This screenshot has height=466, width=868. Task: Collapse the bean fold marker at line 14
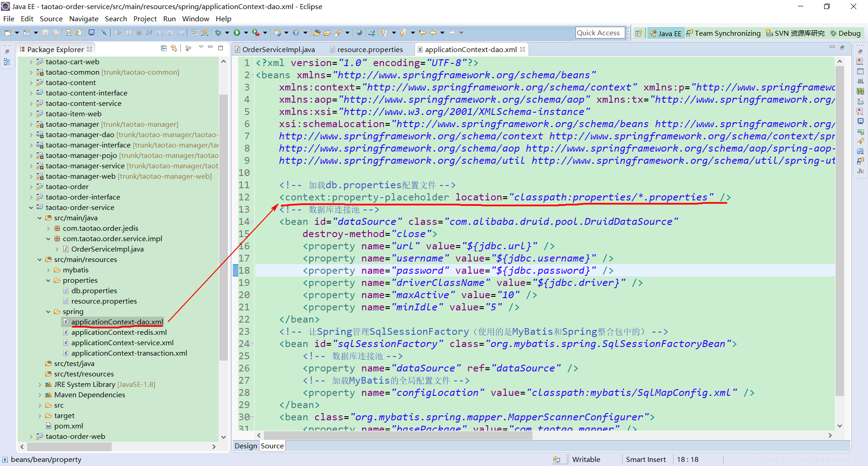[x=252, y=221]
